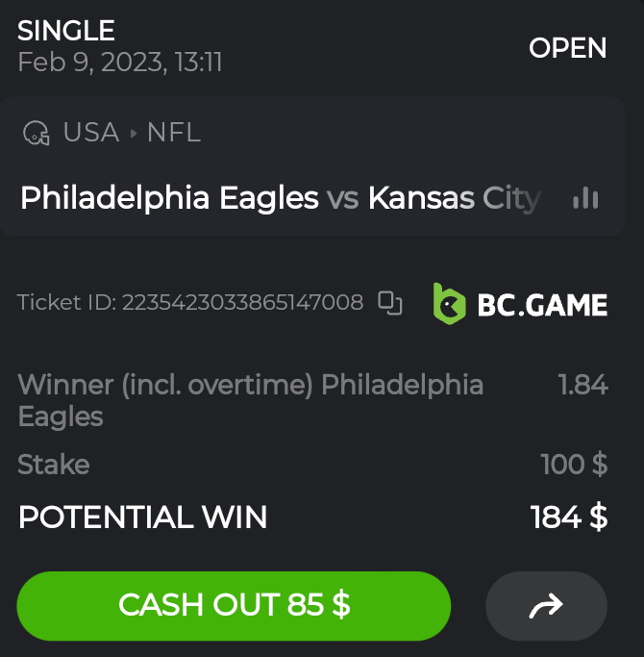The height and width of the screenshot is (657, 644).
Task: Click the breadcrumb arrow between USA and NFL
Action: click(134, 133)
